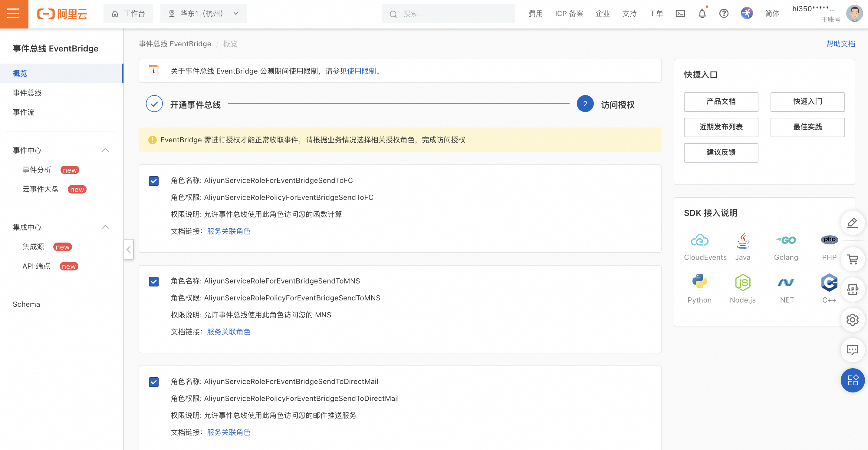Viewport: 868px width, 450px height.
Task: Switch language via 简体
Action: 772,14
